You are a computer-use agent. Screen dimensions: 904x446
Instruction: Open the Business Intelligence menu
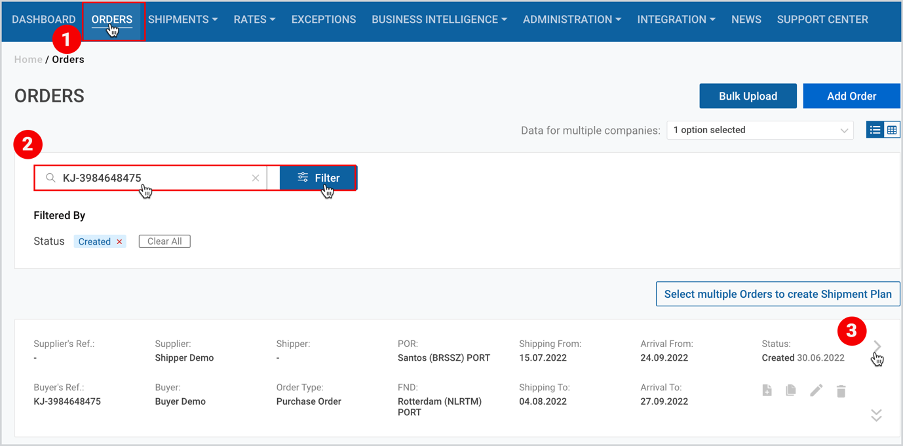click(439, 20)
